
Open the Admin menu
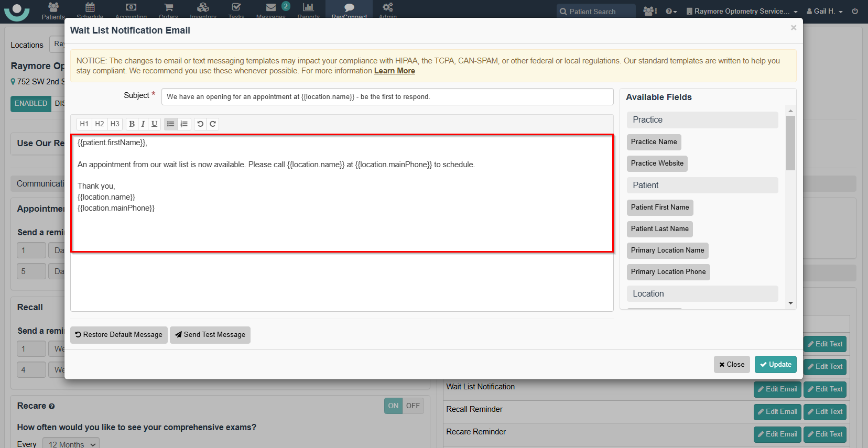click(387, 9)
